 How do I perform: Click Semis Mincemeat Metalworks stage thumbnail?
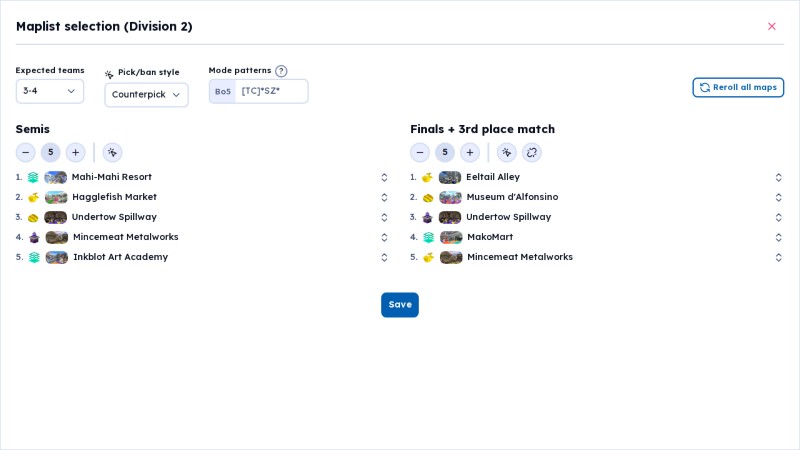[x=57, y=237]
